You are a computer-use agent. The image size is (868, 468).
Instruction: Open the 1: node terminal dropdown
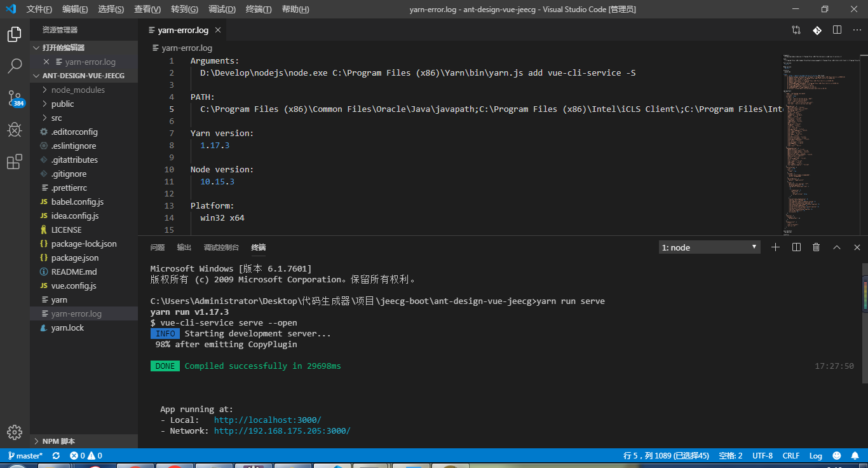(709, 247)
